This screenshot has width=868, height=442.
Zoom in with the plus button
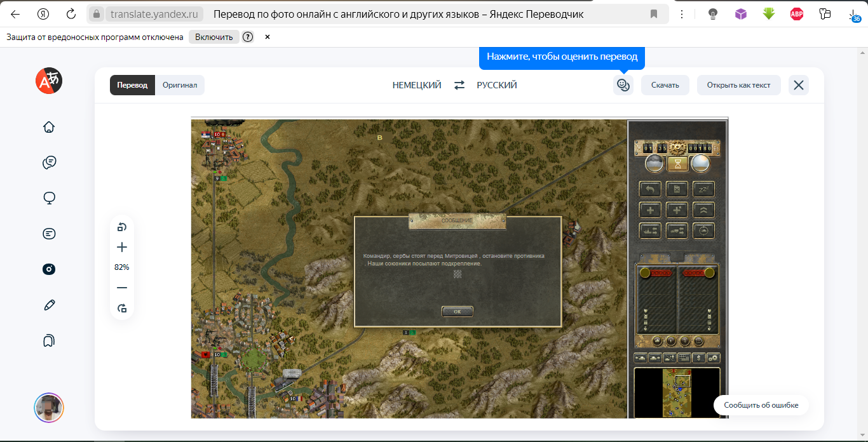(122, 248)
